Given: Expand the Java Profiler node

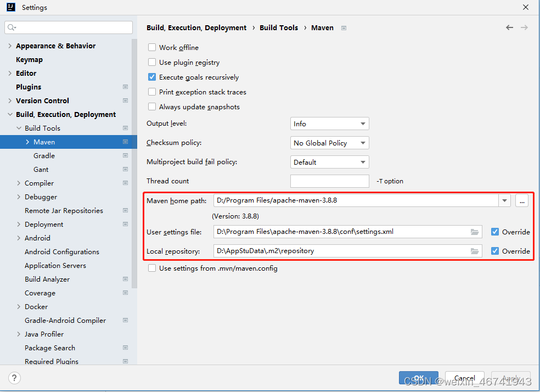Looking at the screenshot, I should tap(19, 334).
